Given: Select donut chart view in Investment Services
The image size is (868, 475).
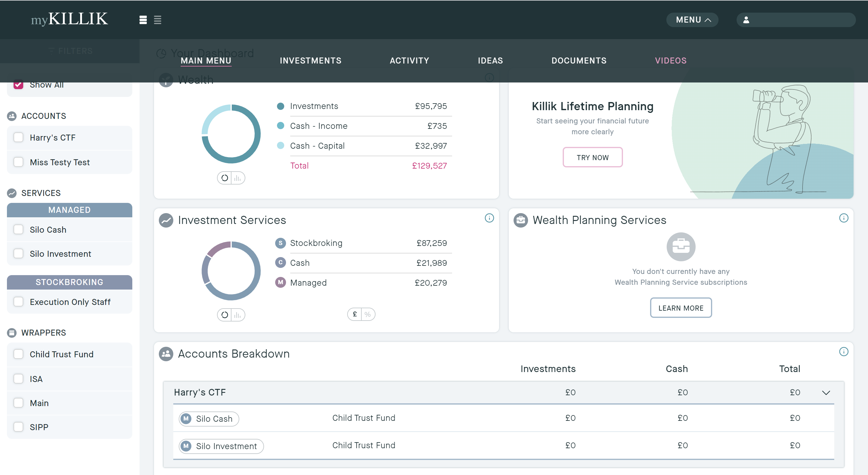Looking at the screenshot, I should (x=225, y=315).
